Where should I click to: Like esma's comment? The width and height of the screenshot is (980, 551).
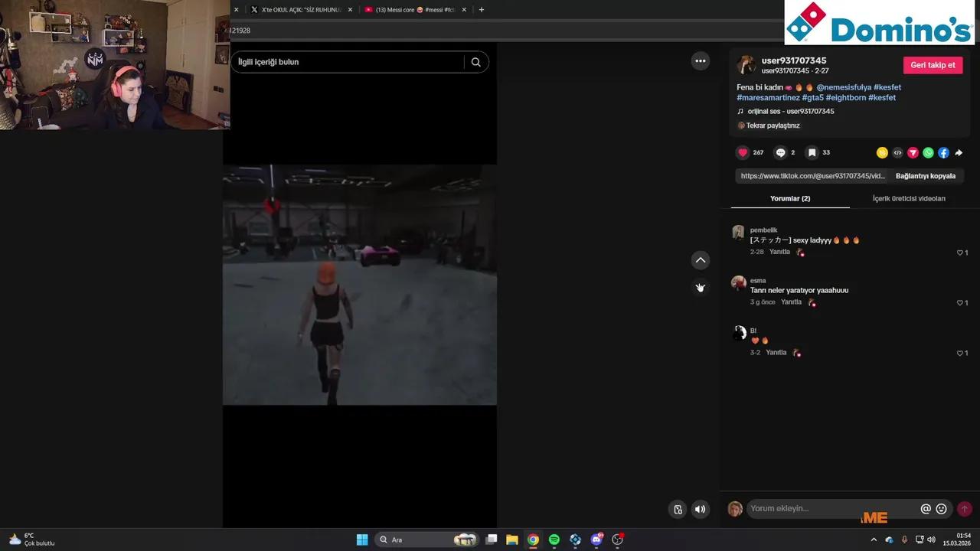tap(962, 303)
